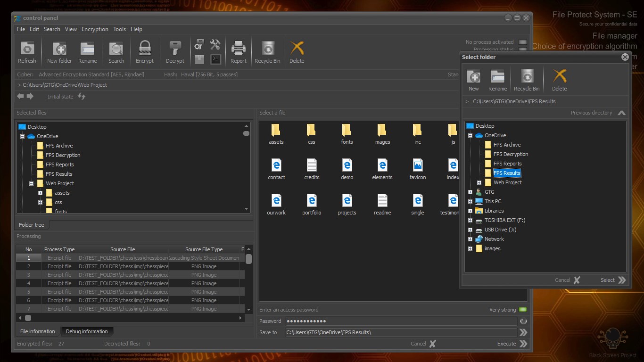Click the Refresh toolbar icon
The width and height of the screenshot is (644, 362).
pyautogui.click(x=27, y=49)
